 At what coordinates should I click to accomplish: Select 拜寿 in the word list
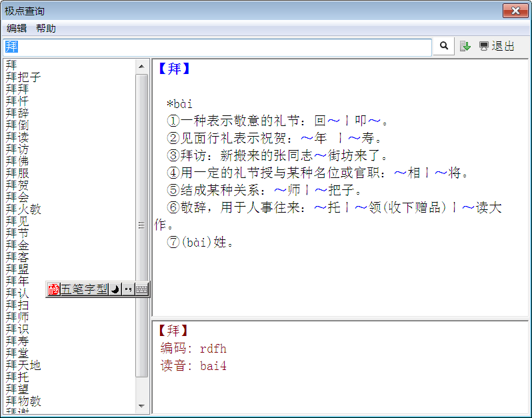click(x=17, y=341)
